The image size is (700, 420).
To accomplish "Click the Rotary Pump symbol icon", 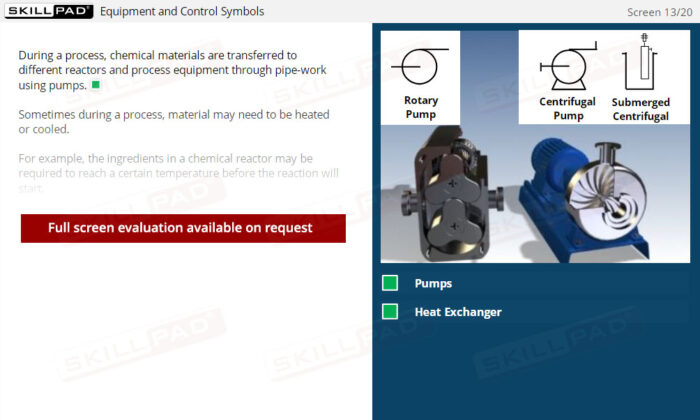I will pos(420,66).
